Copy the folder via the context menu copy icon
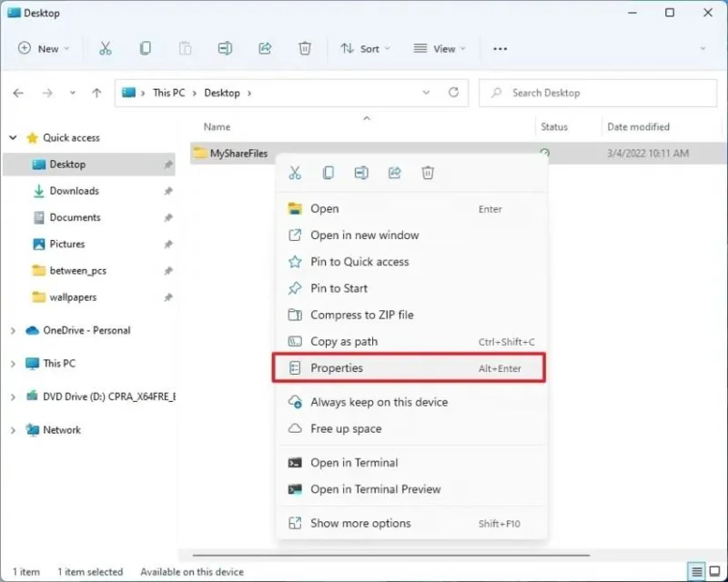The height and width of the screenshot is (582, 728). (x=329, y=173)
